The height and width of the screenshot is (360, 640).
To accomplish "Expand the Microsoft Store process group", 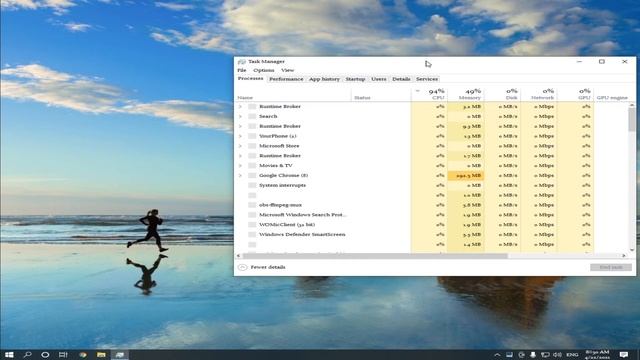I will pyautogui.click(x=240, y=146).
